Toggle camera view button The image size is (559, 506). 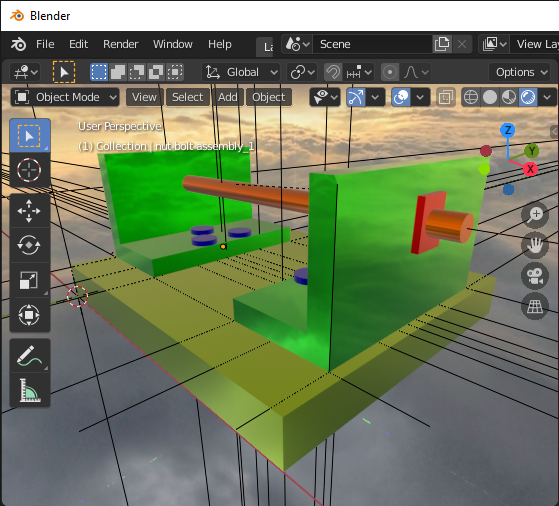pos(535,276)
